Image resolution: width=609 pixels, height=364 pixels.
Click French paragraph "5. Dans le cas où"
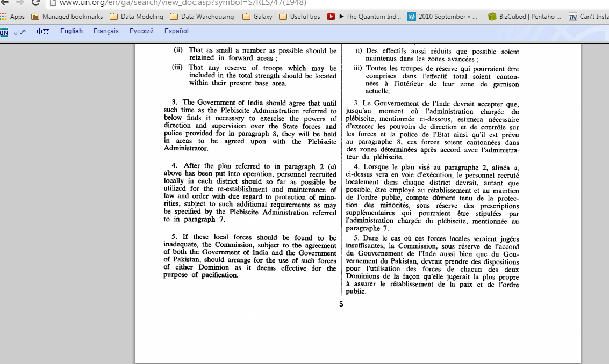point(432,265)
